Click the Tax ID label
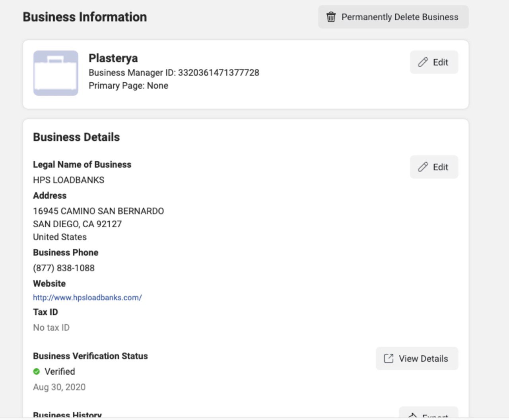Viewport: 509px width, 420px height. [x=45, y=312]
